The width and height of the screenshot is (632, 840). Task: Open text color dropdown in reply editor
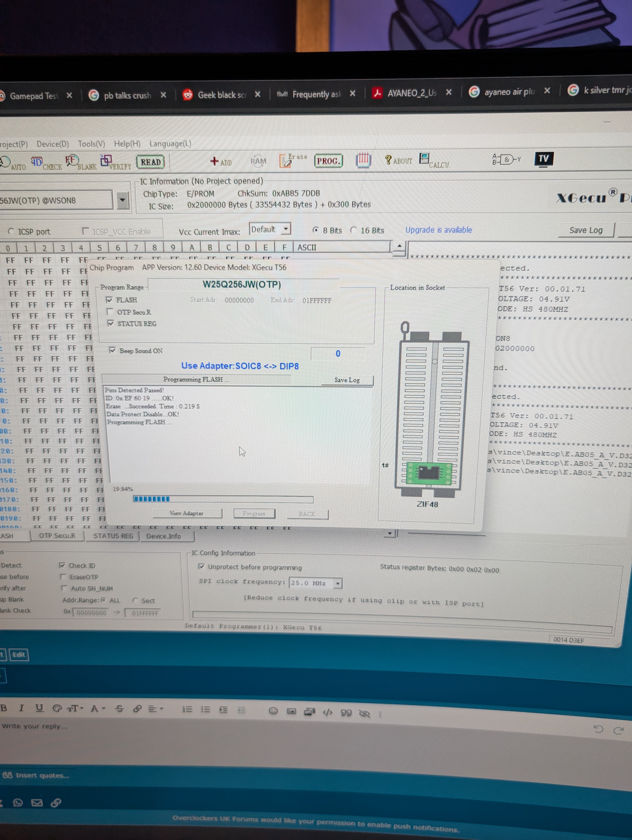tap(98, 708)
